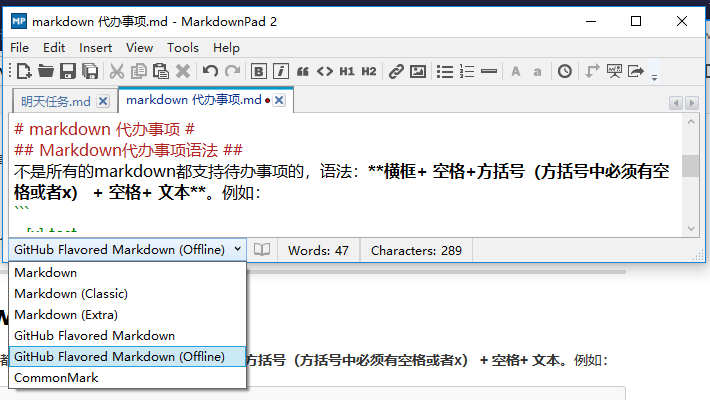Create a new document with the toolbar icon

24,71
